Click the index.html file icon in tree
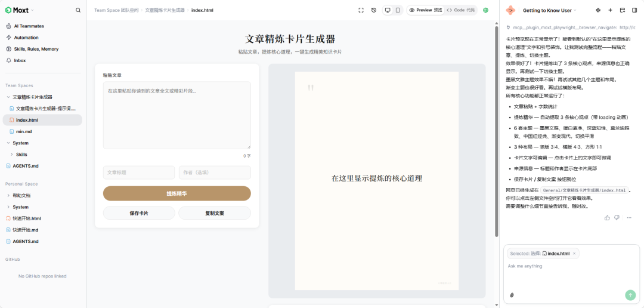 point(11,120)
